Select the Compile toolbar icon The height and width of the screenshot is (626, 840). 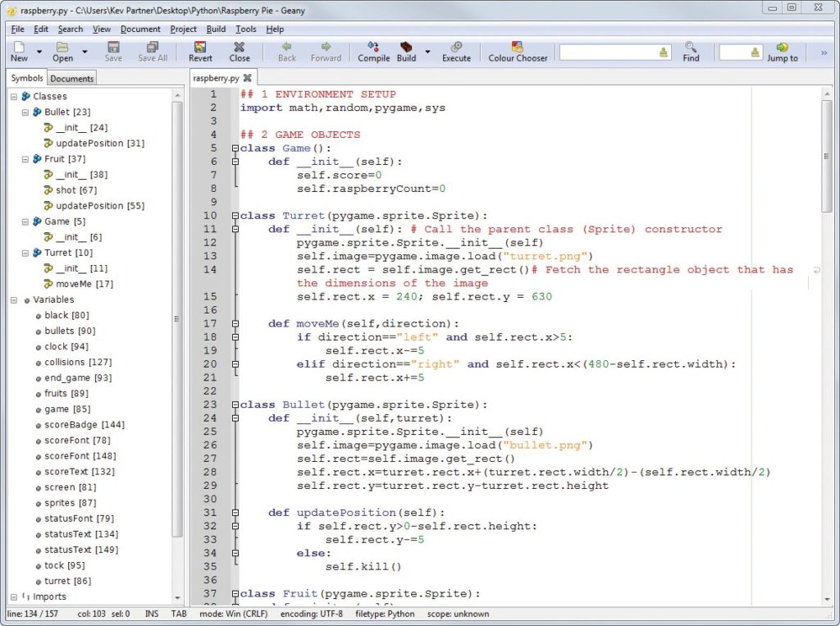(x=373, y=51)
